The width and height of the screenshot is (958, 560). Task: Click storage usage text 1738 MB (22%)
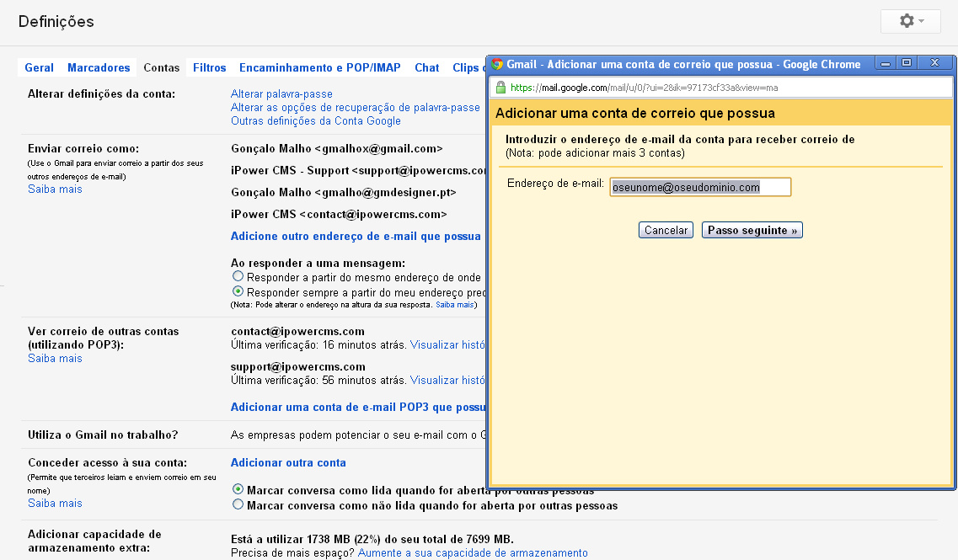[372, 539]
